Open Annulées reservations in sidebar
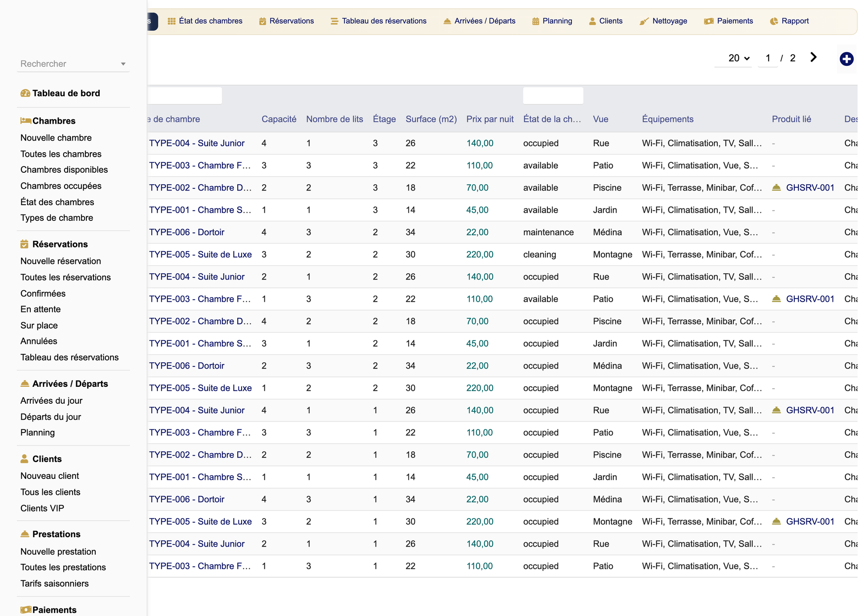866x616 pixels. [x=39, y=341]
